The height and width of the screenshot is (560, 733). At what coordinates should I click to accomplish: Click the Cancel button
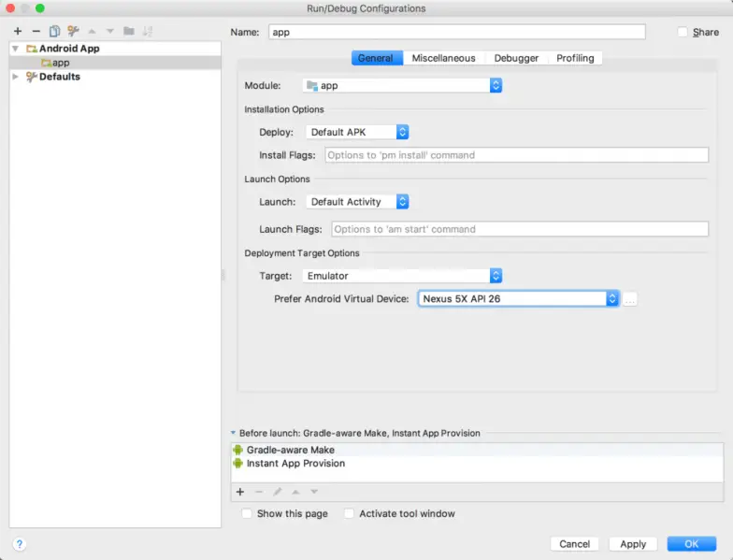(574, 544)
